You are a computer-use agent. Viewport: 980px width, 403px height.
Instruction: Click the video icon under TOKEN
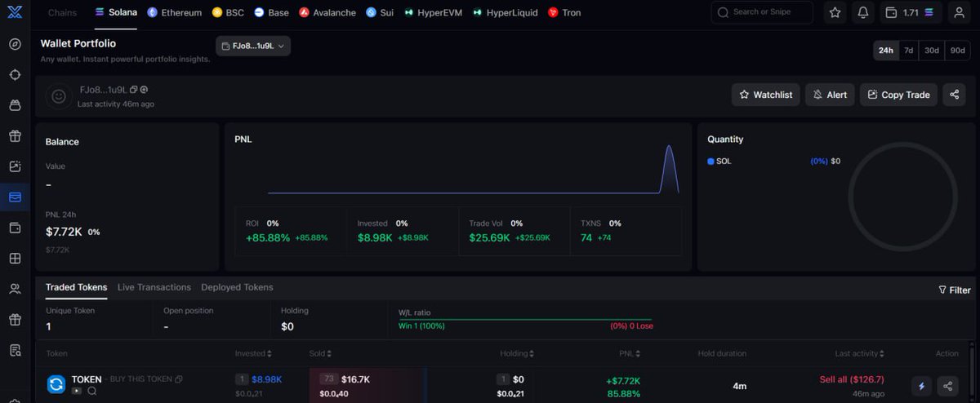[x=77, y=391]
